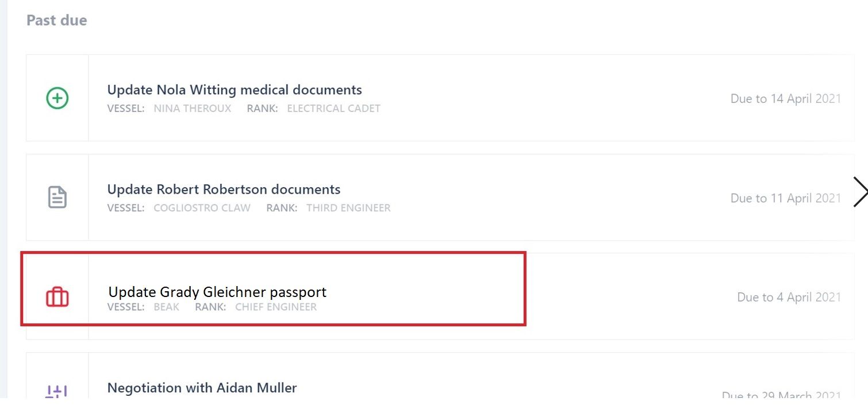Expand using the right chevron arrow
Image resolution: width=868 pixels, height=405 pixels.
coord(860,192)
